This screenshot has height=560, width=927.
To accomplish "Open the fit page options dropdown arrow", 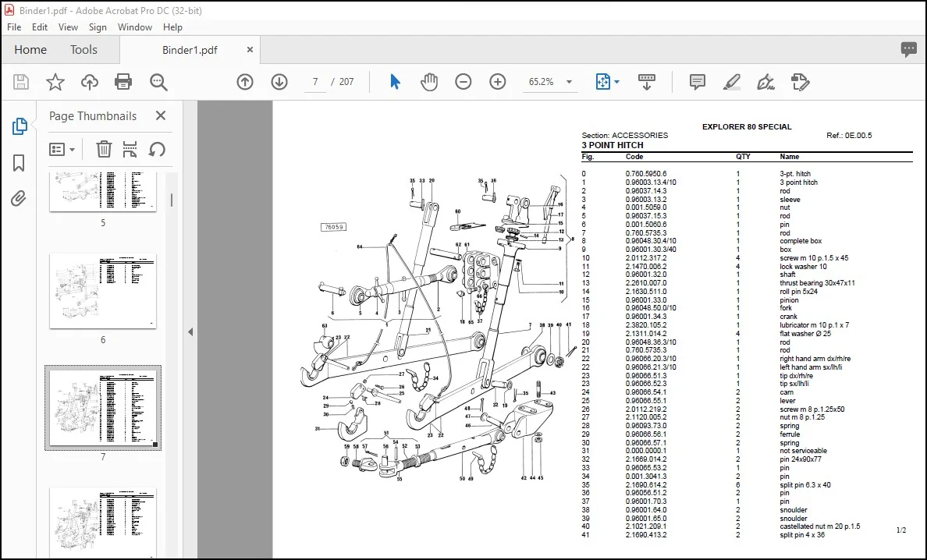I will (616, 82).
